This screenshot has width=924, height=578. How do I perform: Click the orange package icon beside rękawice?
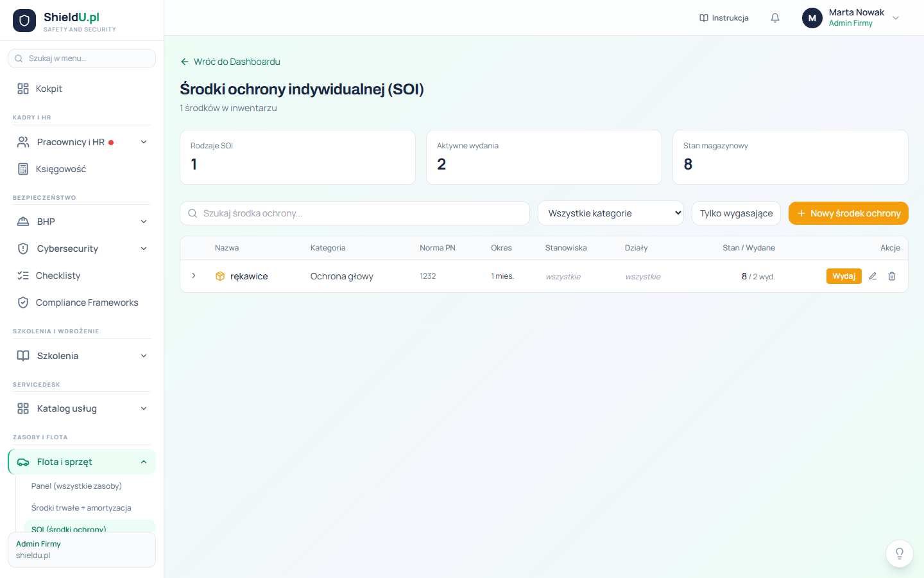coord(220,276)
